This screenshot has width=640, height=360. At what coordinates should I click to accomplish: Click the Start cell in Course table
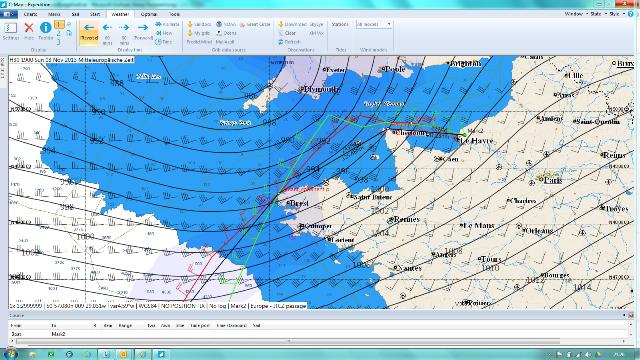pyautogui.click(x=16, y=334)
